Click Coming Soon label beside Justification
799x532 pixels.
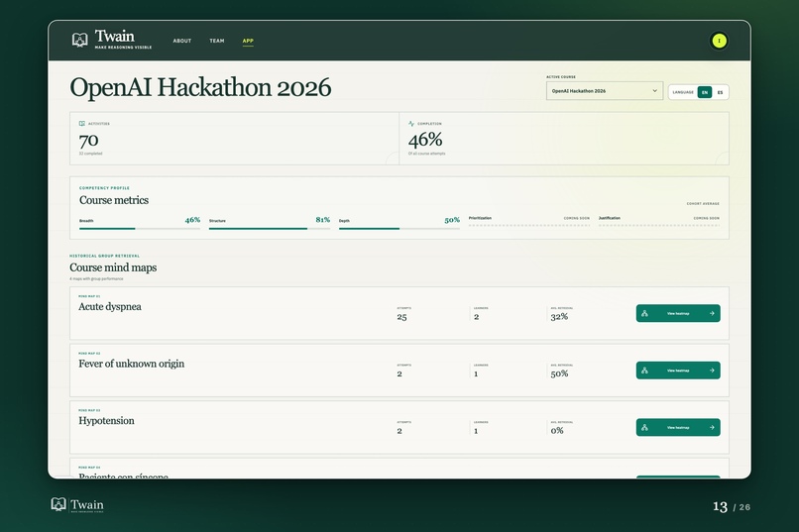click(x=706, y=218)
